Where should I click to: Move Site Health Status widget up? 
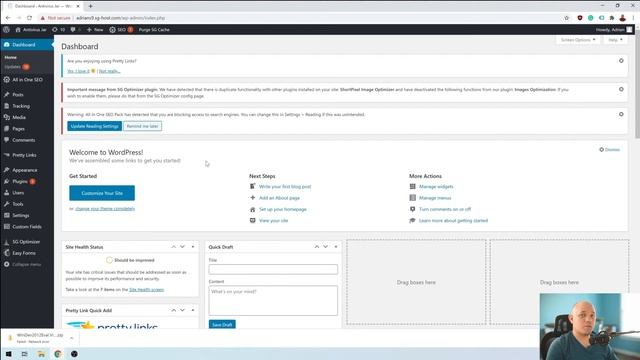[x=173, y=247]
